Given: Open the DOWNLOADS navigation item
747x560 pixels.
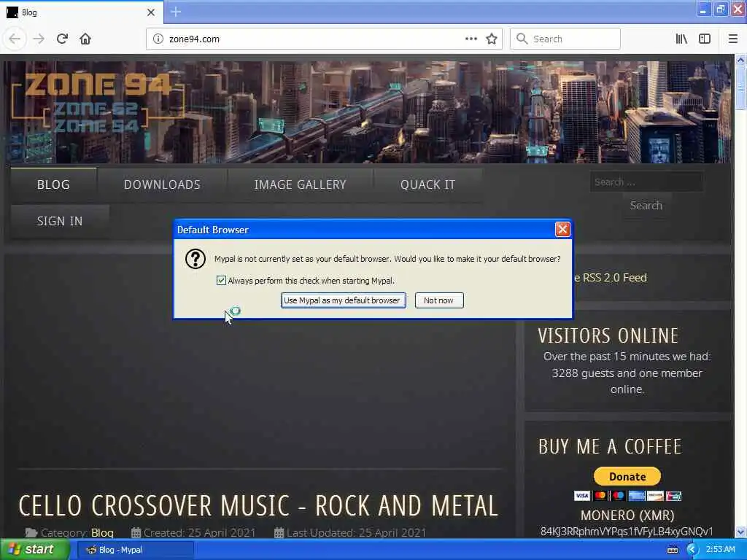Looking at the screenshot, I should [162, 184].
